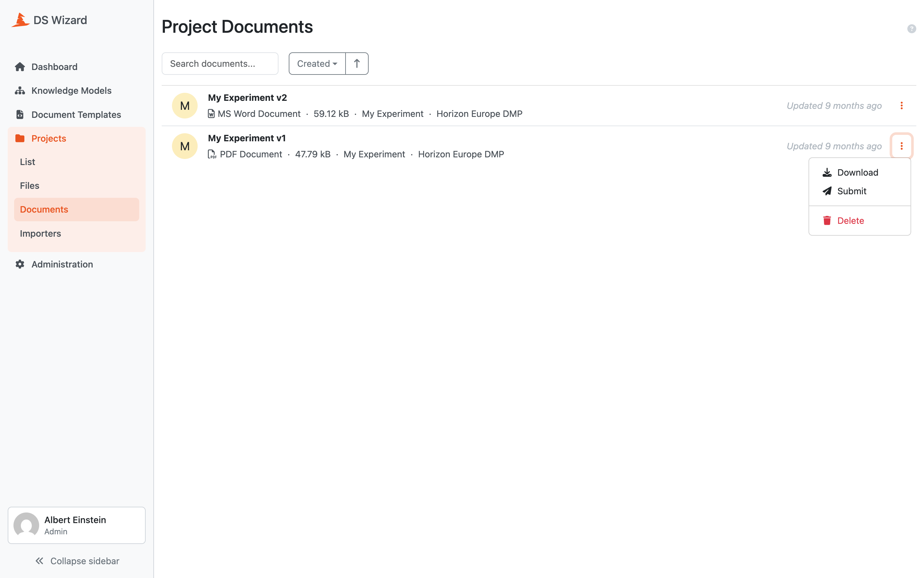Viewport: 924px width, 578px height.
Task: Toggle sort direction arrow button
Action: click(357, 64)
